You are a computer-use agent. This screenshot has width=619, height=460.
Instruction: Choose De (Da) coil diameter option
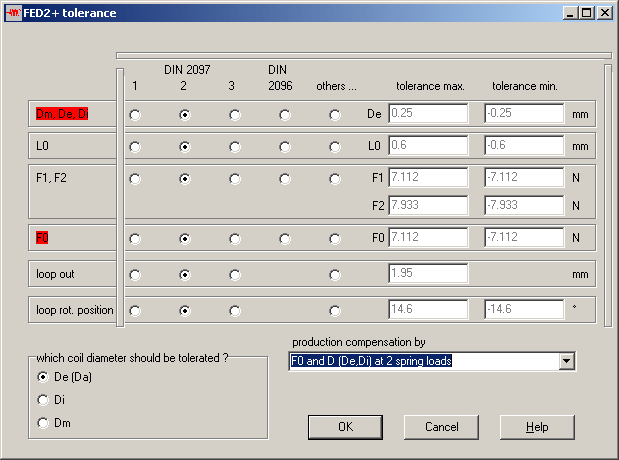(43, 377)
